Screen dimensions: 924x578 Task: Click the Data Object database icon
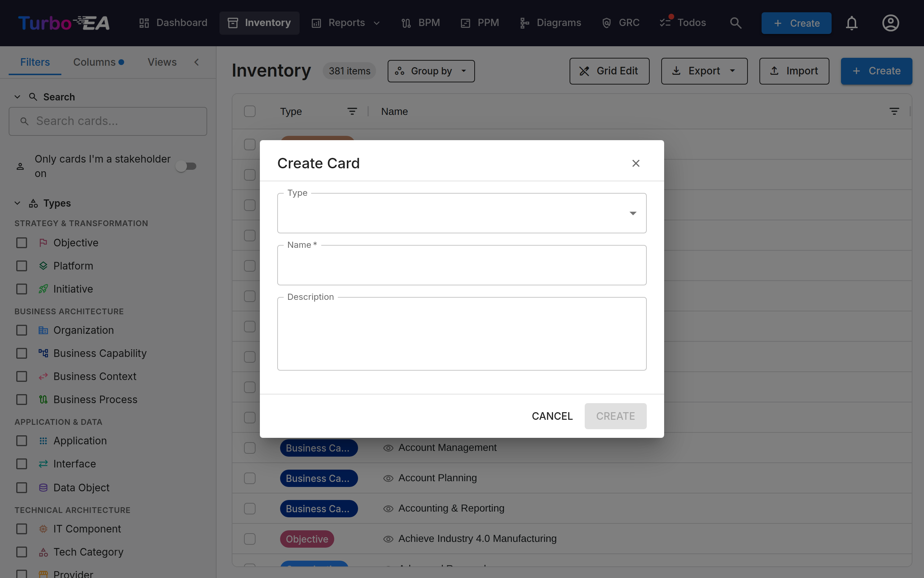(43, 487)
